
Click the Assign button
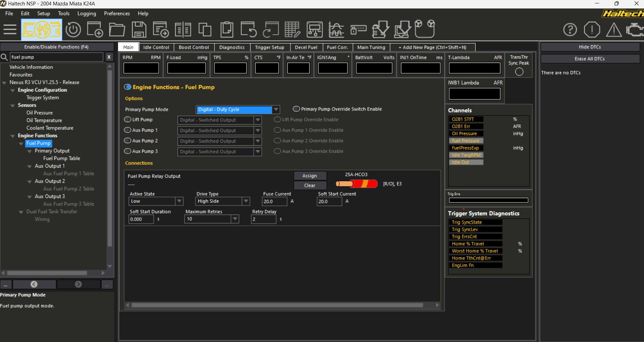tap(310, 176)
